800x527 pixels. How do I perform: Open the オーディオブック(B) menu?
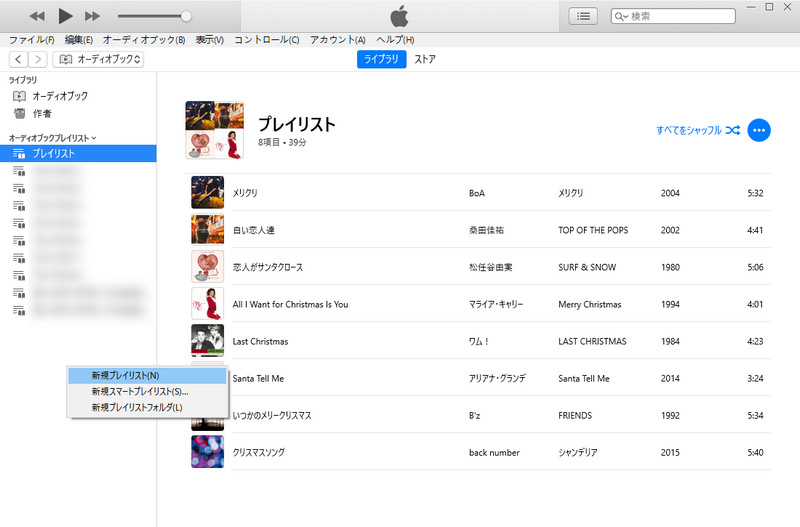(x=144, y=40)
